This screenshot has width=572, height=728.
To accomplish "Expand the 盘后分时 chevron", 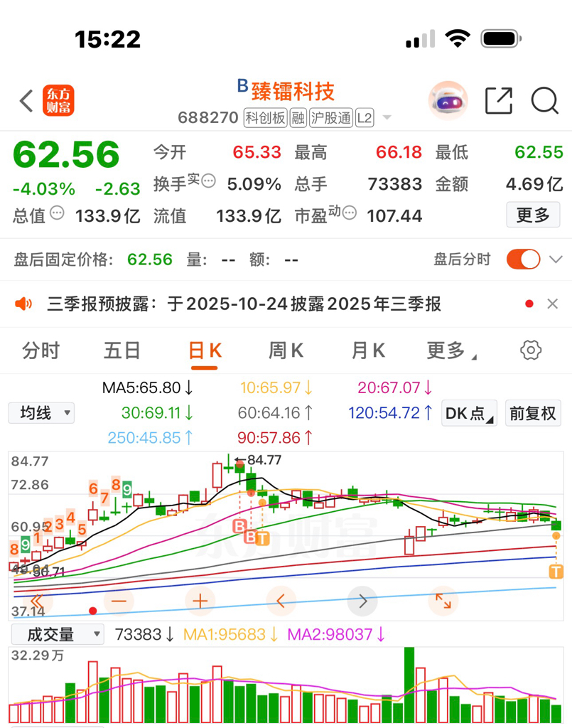I will click(556, 259).
